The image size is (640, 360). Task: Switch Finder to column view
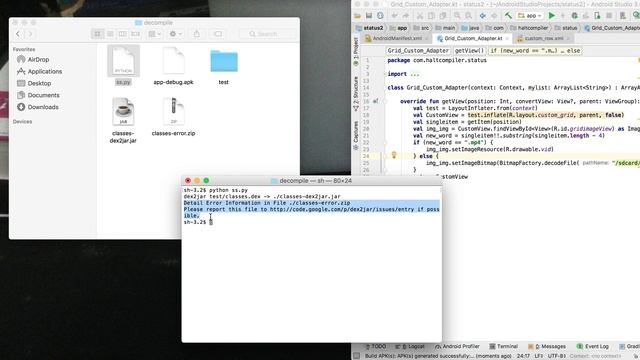tap(122, 34)
